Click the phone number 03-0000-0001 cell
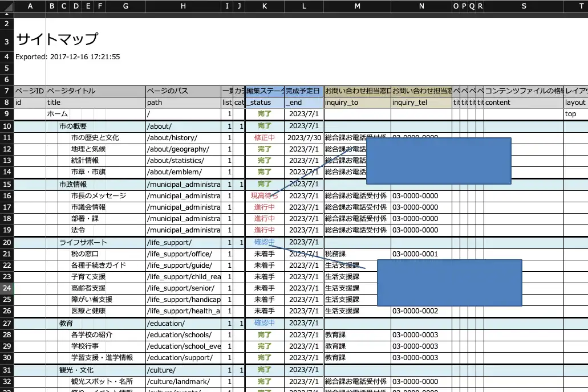The width and height of the screenshot is (588, 392). click(421, 254)
